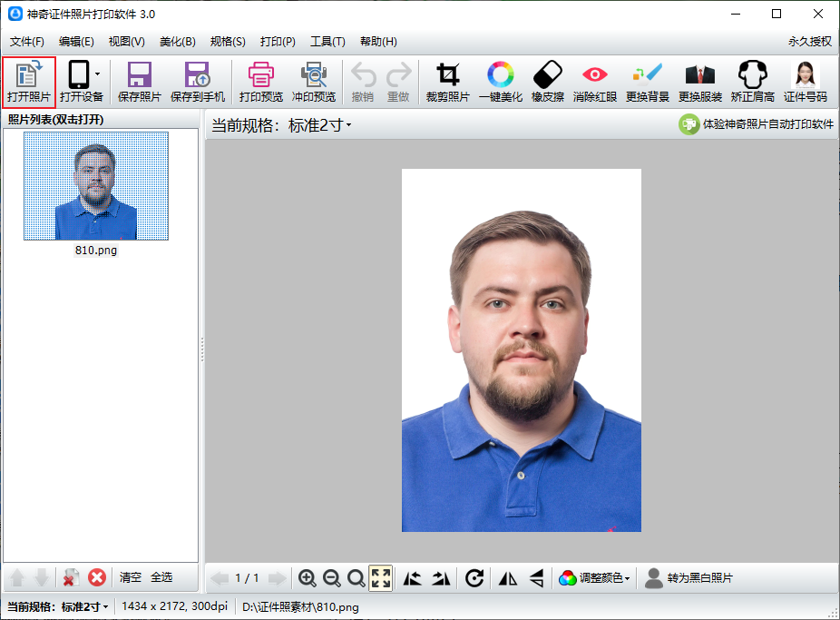Open the 工具(T) menu
The width and height of the screenshot is (840, 620).
point(327,41)
